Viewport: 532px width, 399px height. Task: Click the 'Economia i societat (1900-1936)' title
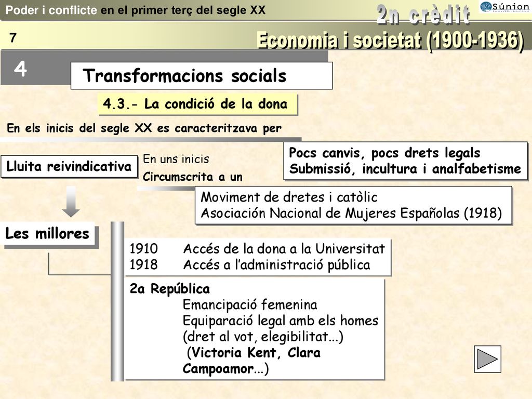390,41
